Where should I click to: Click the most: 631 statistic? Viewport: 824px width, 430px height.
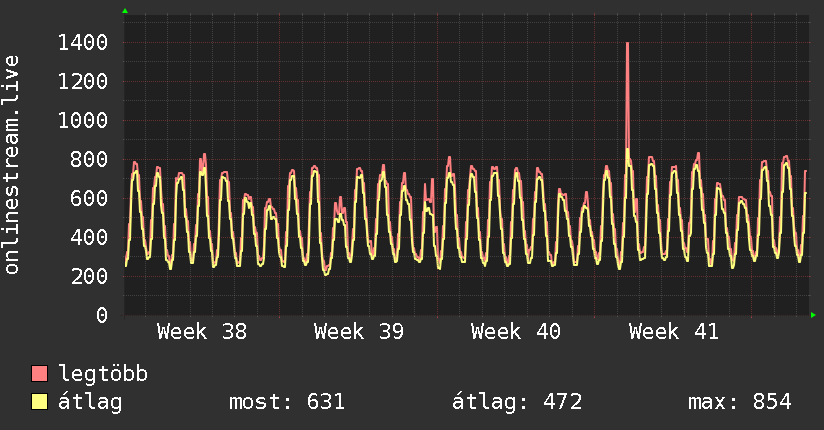click(287, 402)
